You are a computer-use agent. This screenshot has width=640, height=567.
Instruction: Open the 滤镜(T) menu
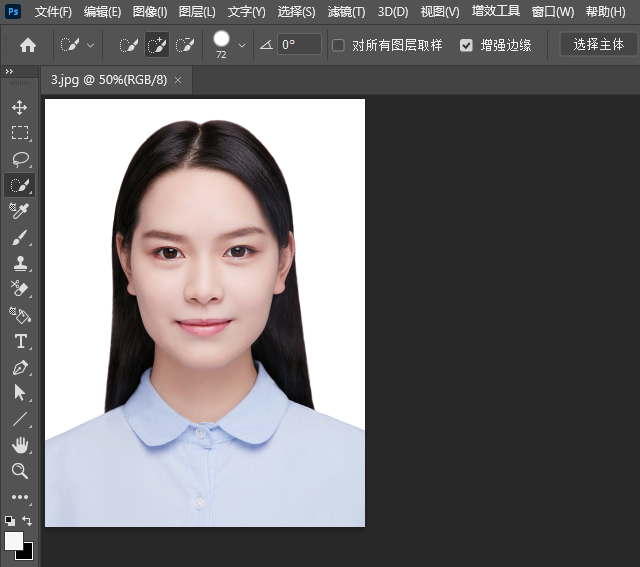[346, 12]
